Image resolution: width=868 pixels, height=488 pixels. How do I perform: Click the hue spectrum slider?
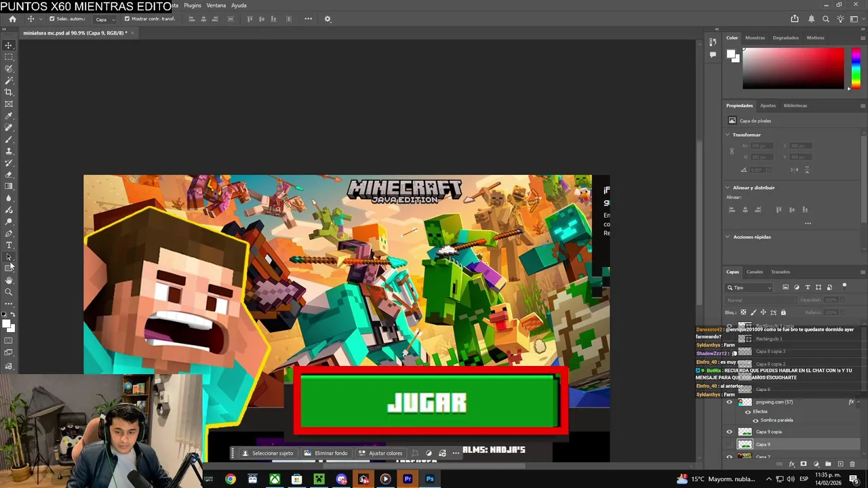pos(856,68)
